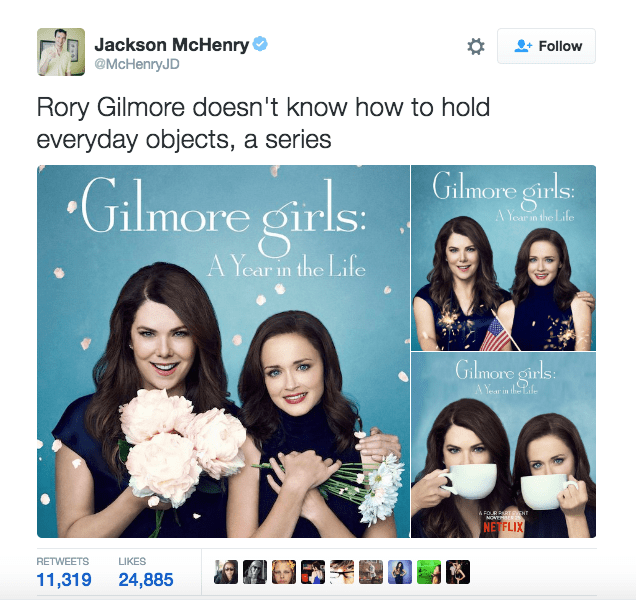Click the fifth liker avatar with glasses

[342, 572]
